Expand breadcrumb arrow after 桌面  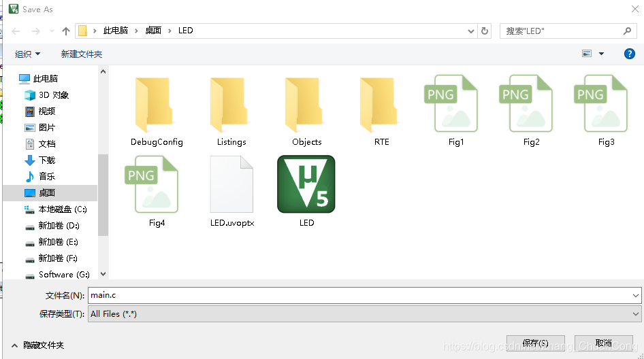coord(170,31)
